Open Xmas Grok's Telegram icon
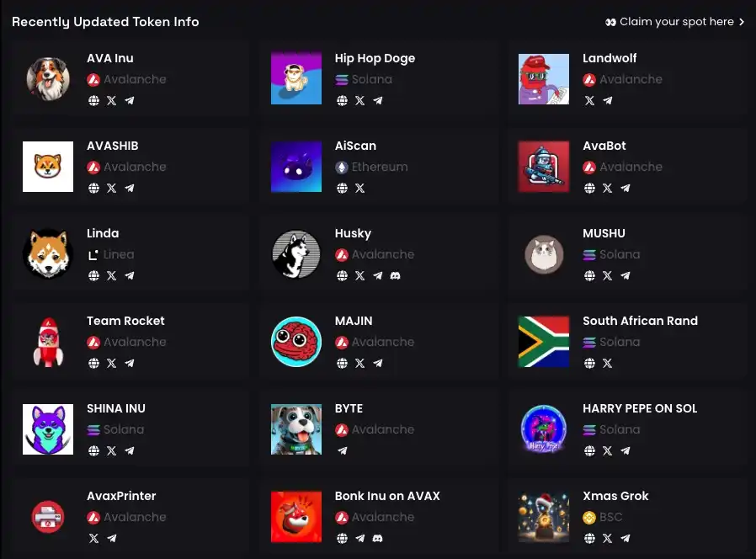The height and width of the screenshot is (559, 756). (626, 538)
